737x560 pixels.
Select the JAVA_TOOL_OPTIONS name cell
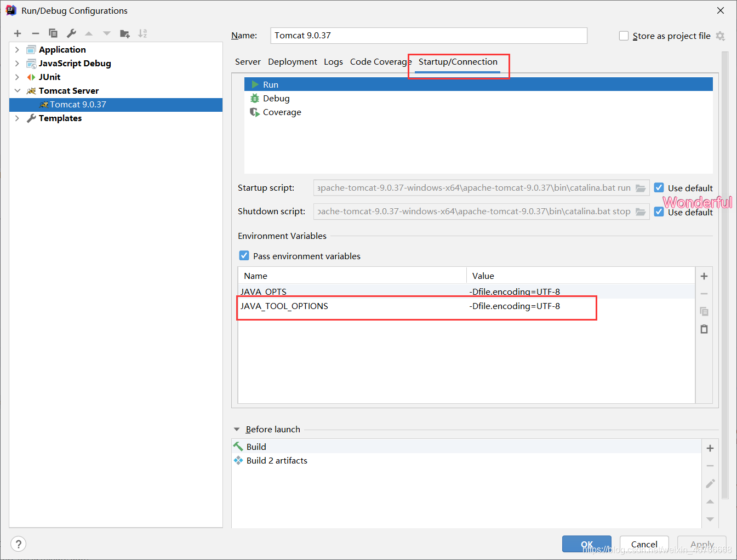[352, 306]
